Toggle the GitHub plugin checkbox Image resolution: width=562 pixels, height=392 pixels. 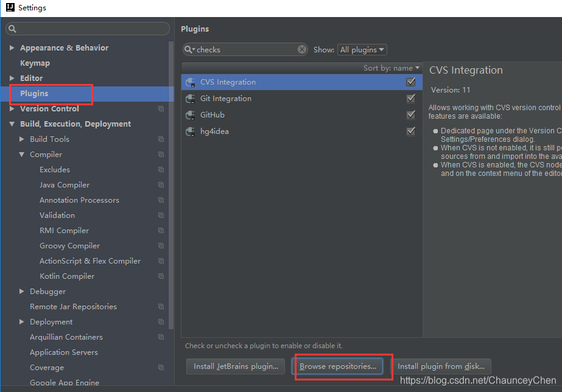coord(411,115)
